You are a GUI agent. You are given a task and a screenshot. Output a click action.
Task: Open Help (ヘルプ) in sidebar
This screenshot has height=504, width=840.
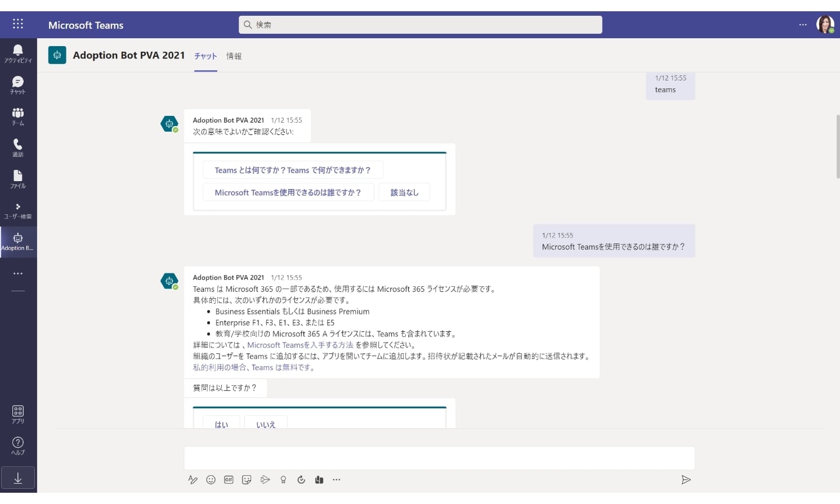18,446
